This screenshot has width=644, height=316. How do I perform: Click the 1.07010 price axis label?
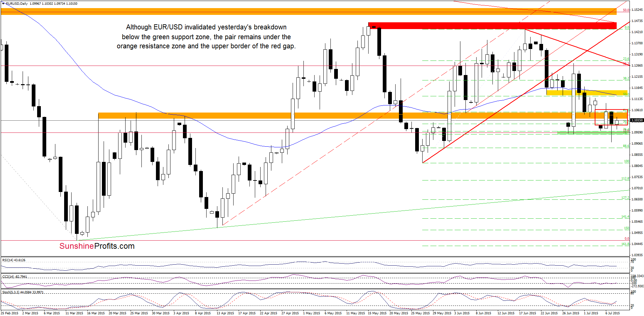click(637, 188)
